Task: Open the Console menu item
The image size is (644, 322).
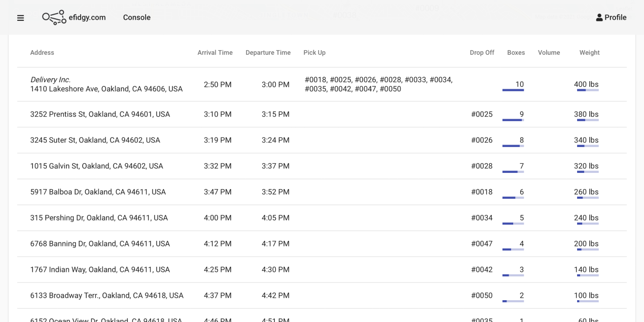Action: pos(136,18)
